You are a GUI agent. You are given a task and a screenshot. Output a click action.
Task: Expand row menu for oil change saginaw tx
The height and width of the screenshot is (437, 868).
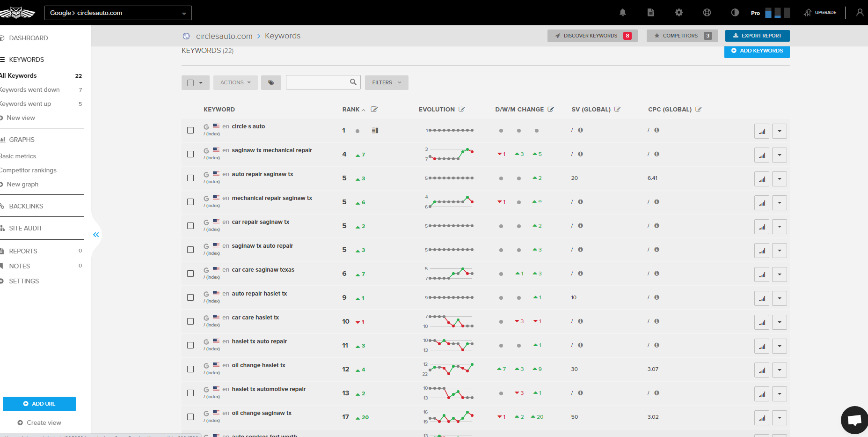[780, 418]
